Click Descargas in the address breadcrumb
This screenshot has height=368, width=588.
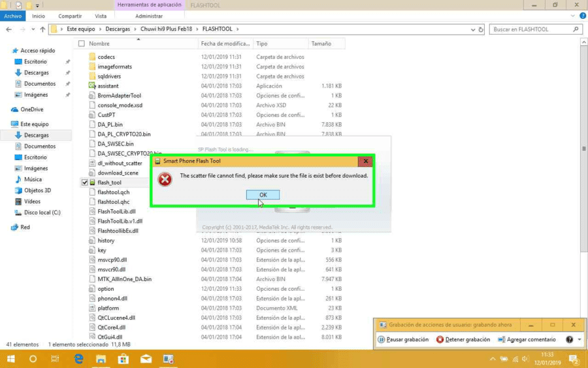pos(118,29)
